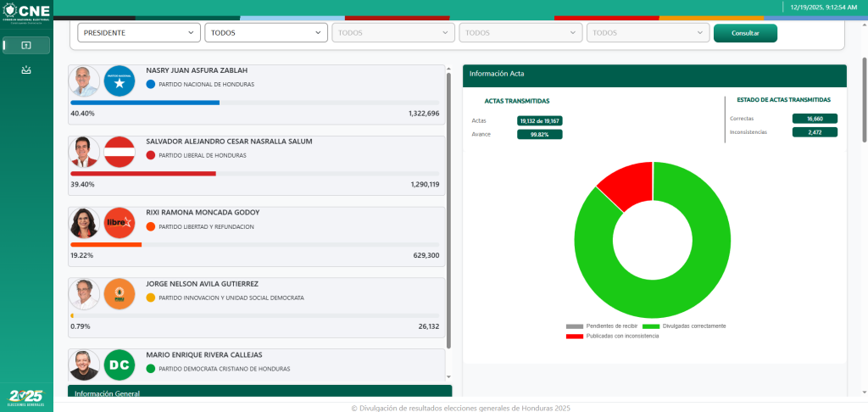Expand the last TODOS dropdown before Consultar

pyautogui.click(x=648, y=33)
